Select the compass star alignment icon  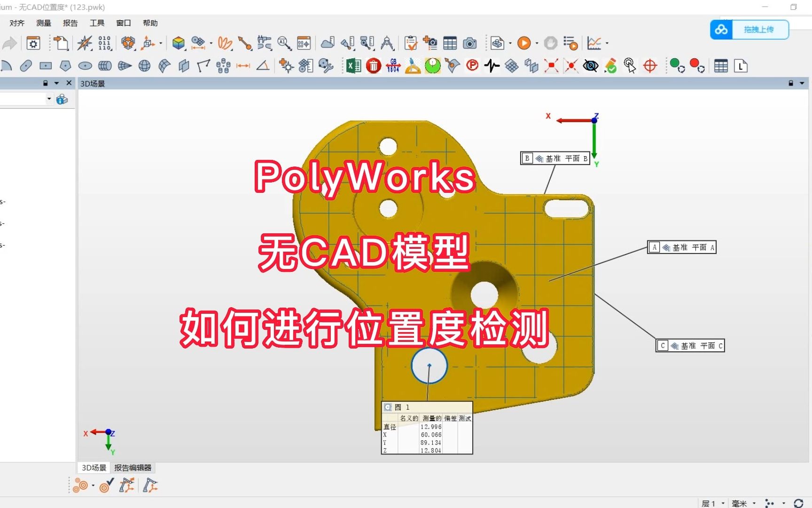(85, 44)
